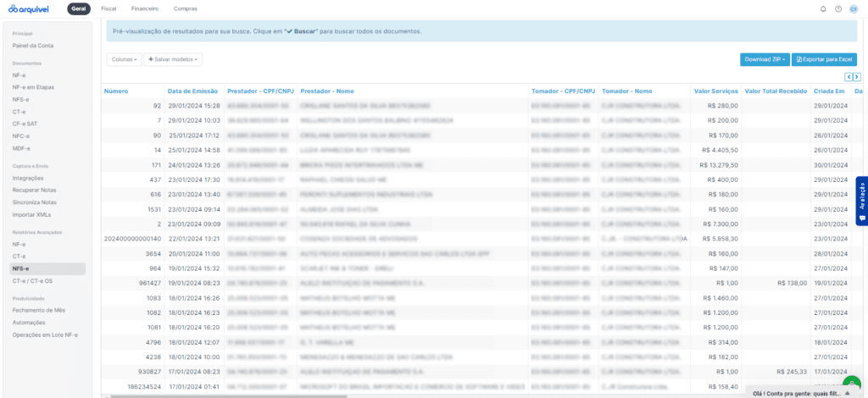The image size is (868, 398).
Task: Open Automações in the sidebar
Action: click(29, 323)
